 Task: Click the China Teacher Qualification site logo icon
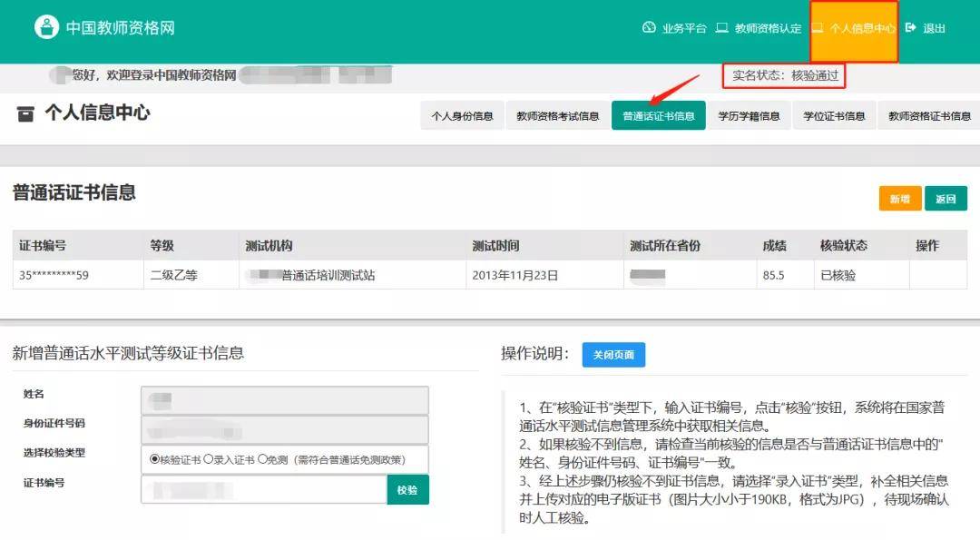coord(46,27)
